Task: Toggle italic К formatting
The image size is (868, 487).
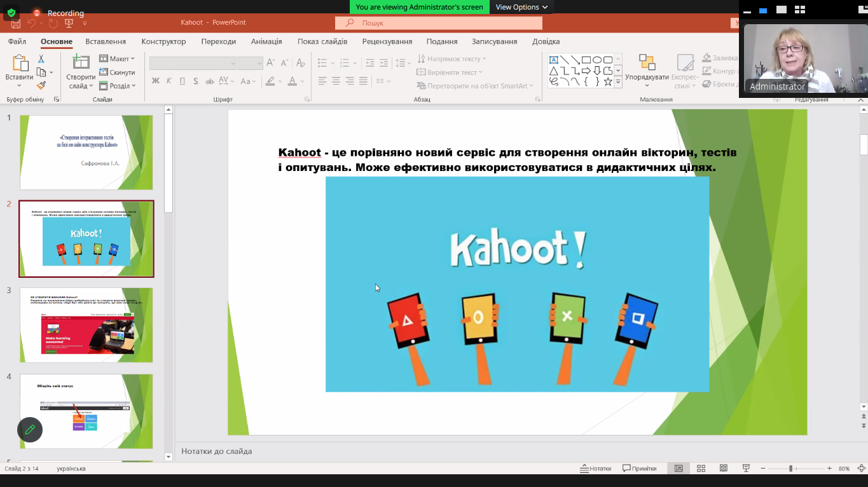Action: tap(169, 81)
